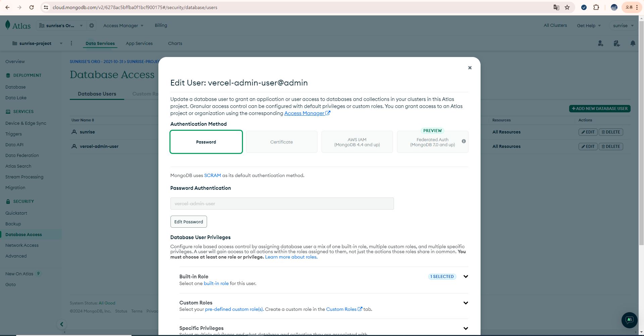Delete the vercel-admin-user row
Viewport: 644px width, 336px height.
610,147
